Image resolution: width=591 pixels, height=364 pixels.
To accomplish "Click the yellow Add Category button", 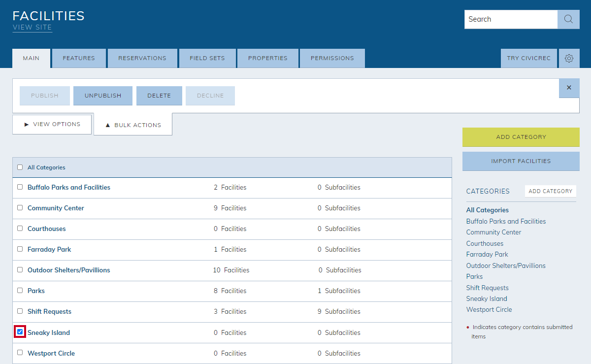I will [x=521, y=137].
